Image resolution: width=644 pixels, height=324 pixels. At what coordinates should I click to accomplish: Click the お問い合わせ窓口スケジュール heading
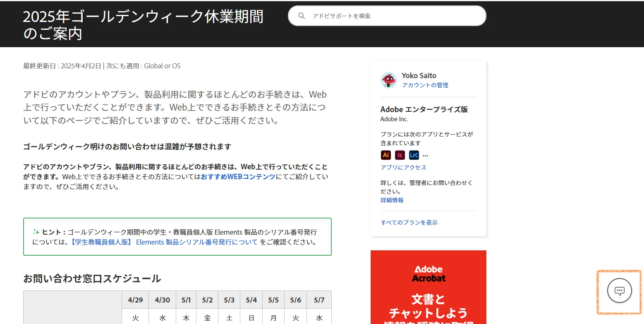(92, 278)
